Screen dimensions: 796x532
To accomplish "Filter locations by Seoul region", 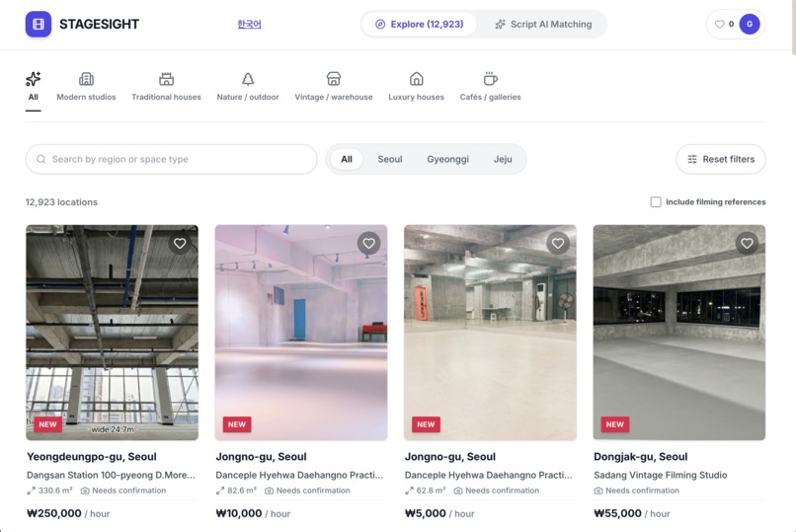I will (390, 159).
